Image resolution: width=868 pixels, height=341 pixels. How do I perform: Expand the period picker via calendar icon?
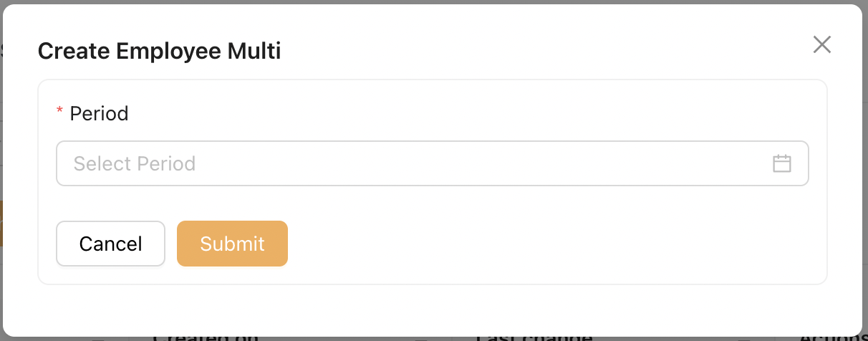point(781,163)
